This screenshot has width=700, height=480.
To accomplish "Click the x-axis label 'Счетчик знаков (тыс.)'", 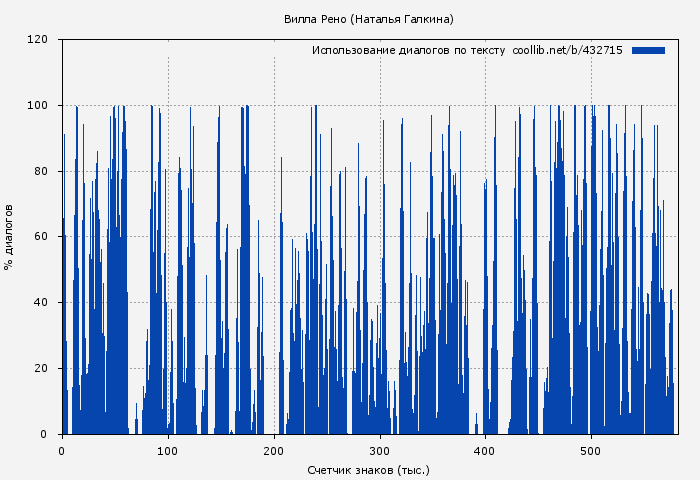I will 369,469.
